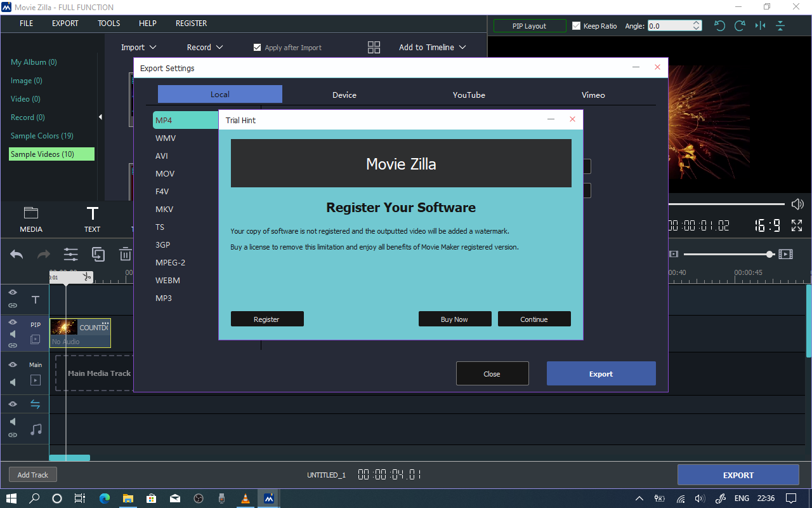Screen dimensions: 812x508
Task: Open the TOOLS menu
Action: [x=109, y=23]
